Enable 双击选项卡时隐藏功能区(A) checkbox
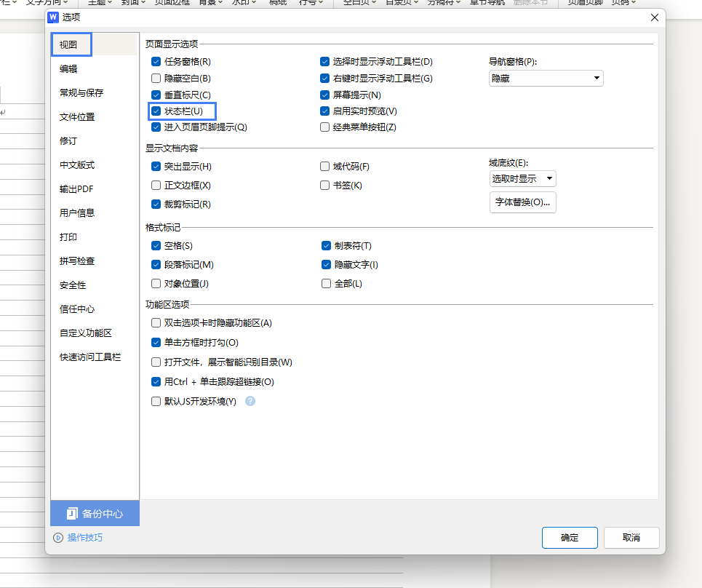This screenshot has width=702, height=588. [156, 323]
